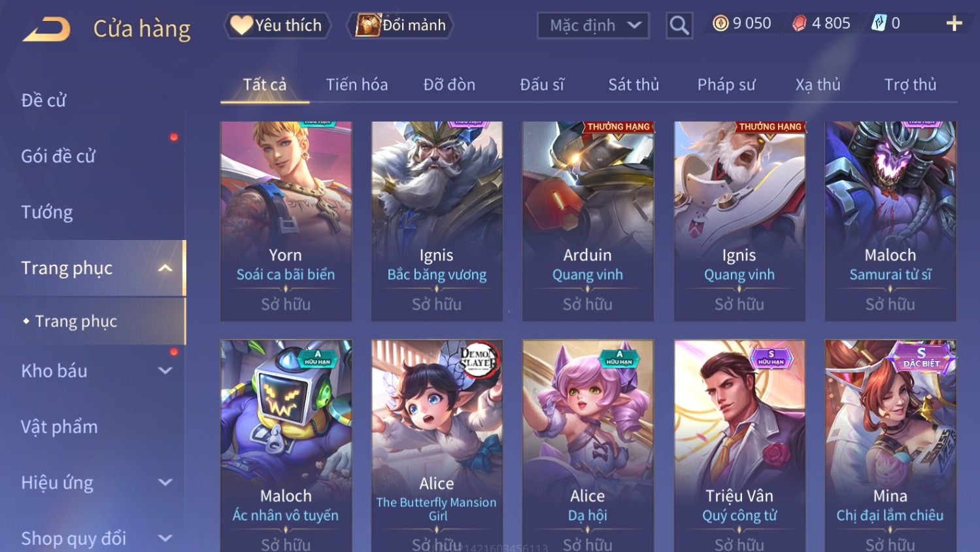Open the search magnifier icon
This screenshot has width=980, height=552.
[x=679, y=26]
